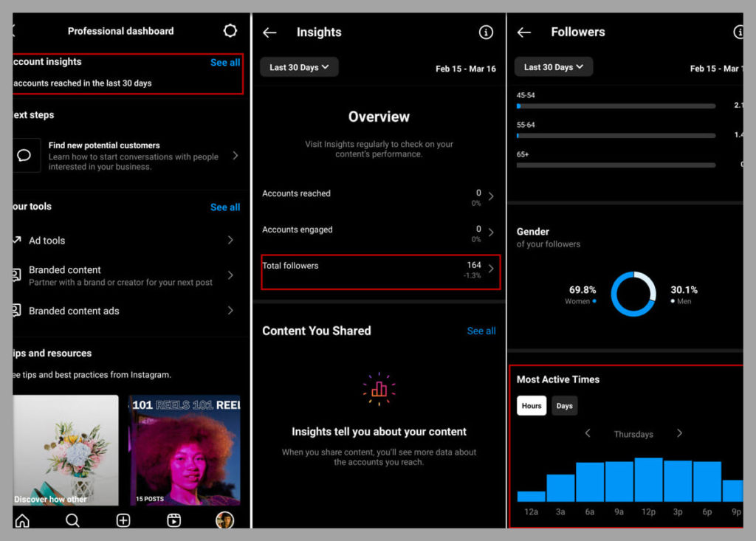Viewport: 756px width, 541px height.
Task: Open Last 30 Days dropdown on Followers
Action: 554,67
